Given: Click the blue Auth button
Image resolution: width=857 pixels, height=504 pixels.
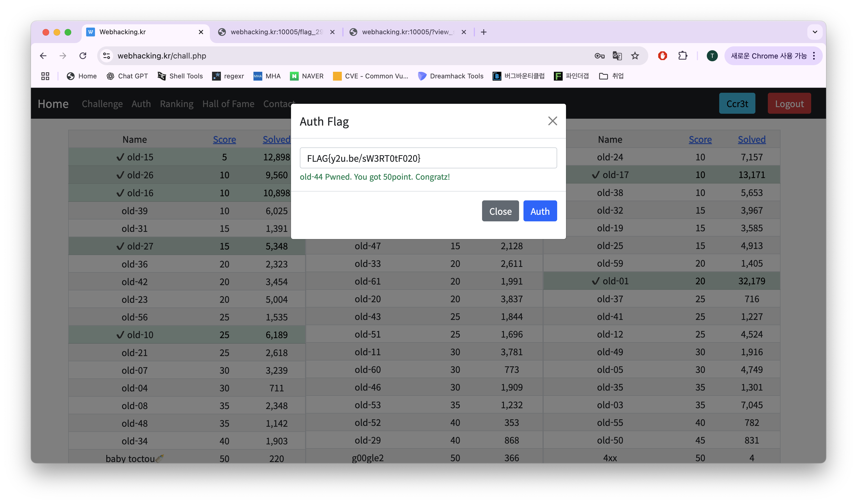Looking at the screenshot, I should pyautogui.click(x=540, y=211).
